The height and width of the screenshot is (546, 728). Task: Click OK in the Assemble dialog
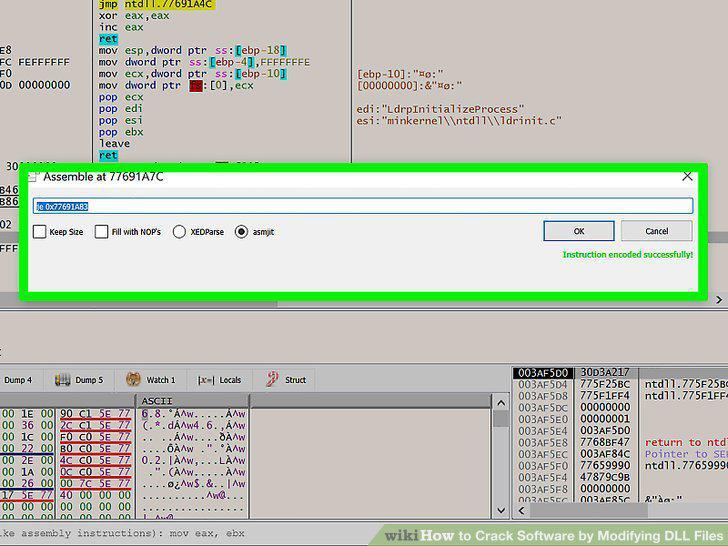[x=578, y=231]
